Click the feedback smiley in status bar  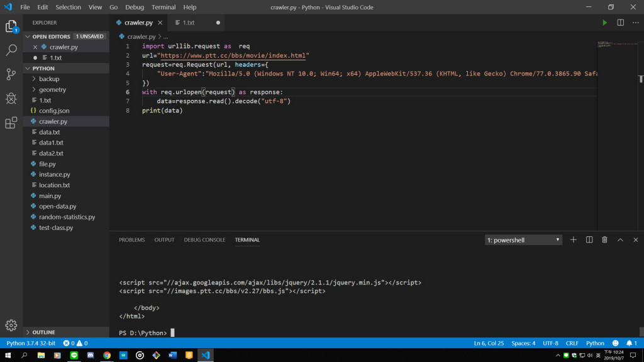pyautogui.click(x=615, y=343)
